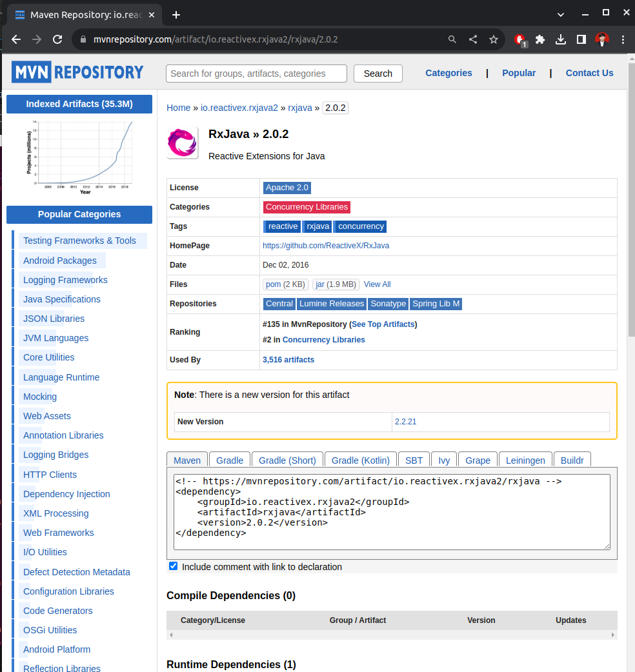Open Testing Frameworks & Tools category
Image resolution: width=635 pixels, height=672 pixels.
[x=79, y=241]
